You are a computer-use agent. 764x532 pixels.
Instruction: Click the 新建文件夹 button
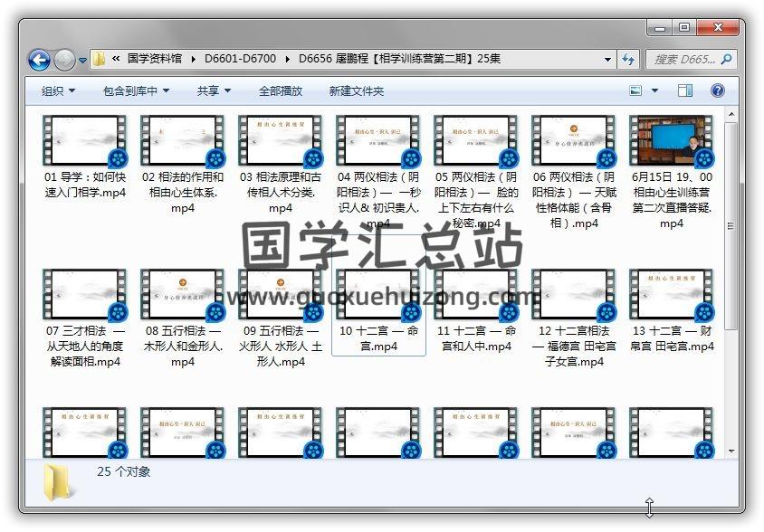(356, 90)
